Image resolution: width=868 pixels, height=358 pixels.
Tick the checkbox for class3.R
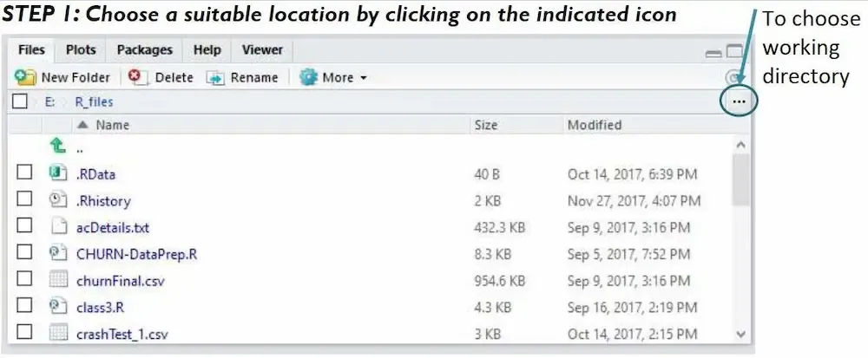(24, 306)
